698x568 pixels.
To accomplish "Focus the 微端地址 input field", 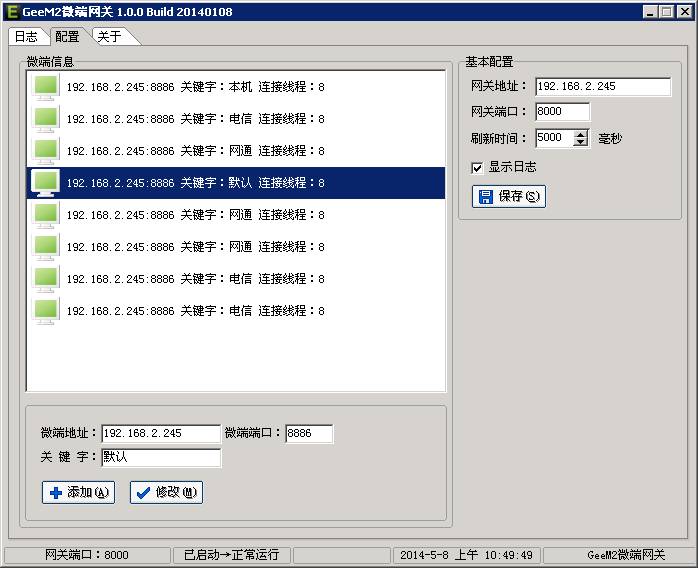I will point(161,434).
